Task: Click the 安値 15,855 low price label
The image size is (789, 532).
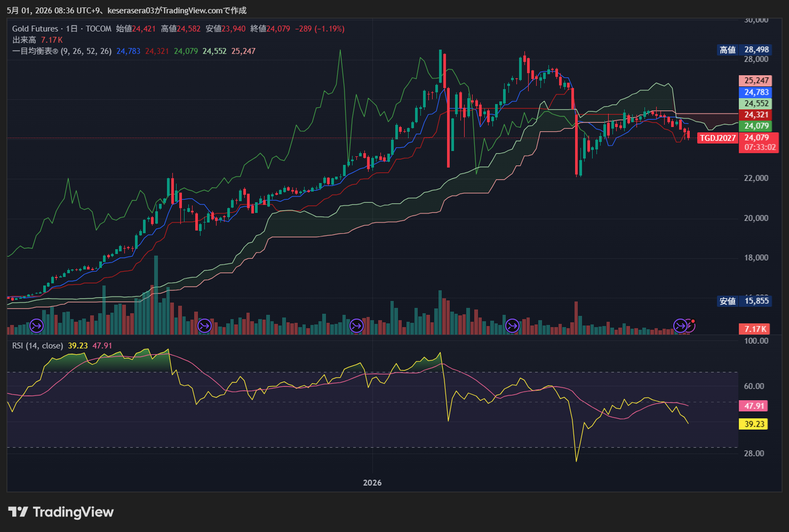Action: point(744,301)
